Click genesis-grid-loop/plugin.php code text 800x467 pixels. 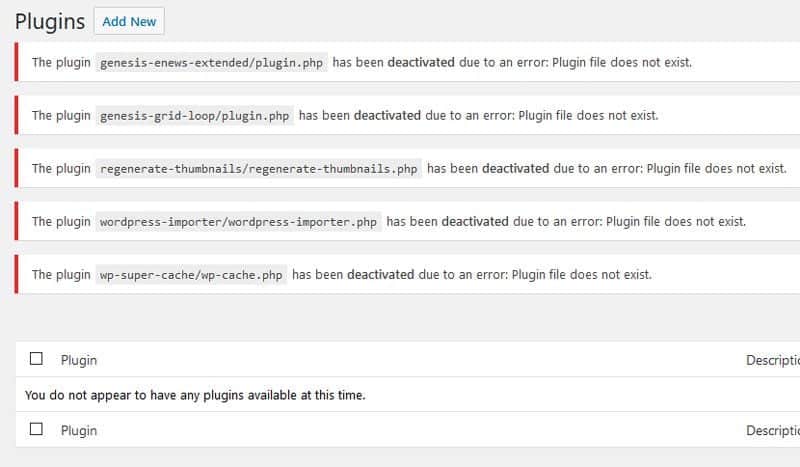pos(194,116)
